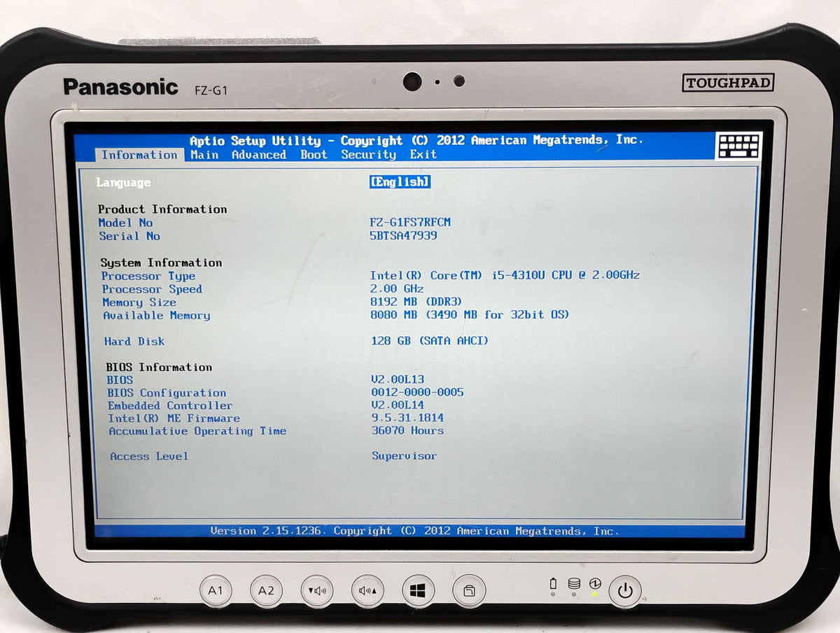The height and width of the screenshot is (633, 840).
Task: Open the Security tab
Action: pos(368,155)
